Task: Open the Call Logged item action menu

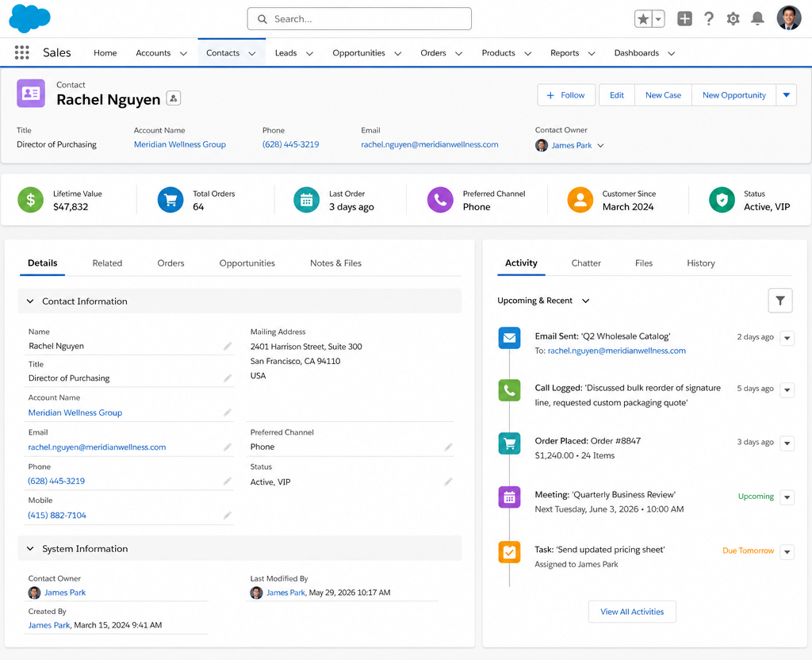Action: pyautogui.click(x=787, y=389)
